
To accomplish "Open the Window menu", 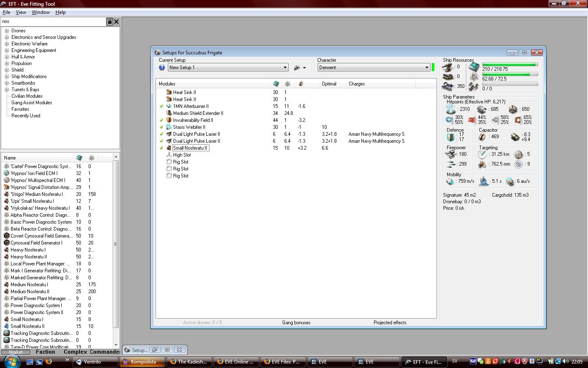I will 41,12.
